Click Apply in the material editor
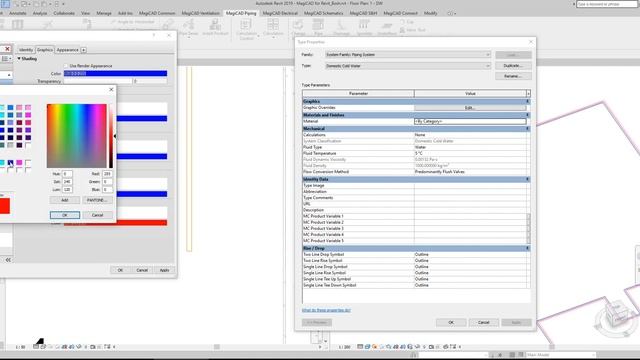This screenshot has height=360, width=640. 164,270
